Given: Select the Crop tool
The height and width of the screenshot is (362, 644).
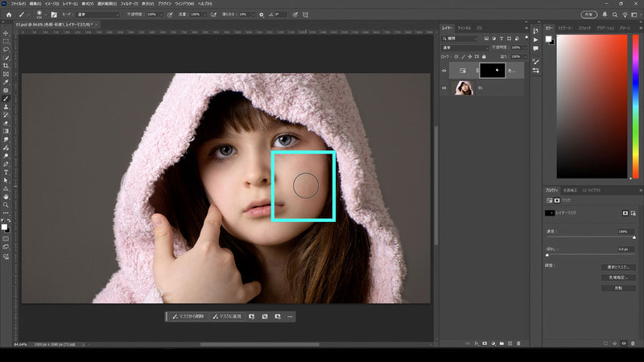Looking at the screenshot, I should click(x=6, y=66).
